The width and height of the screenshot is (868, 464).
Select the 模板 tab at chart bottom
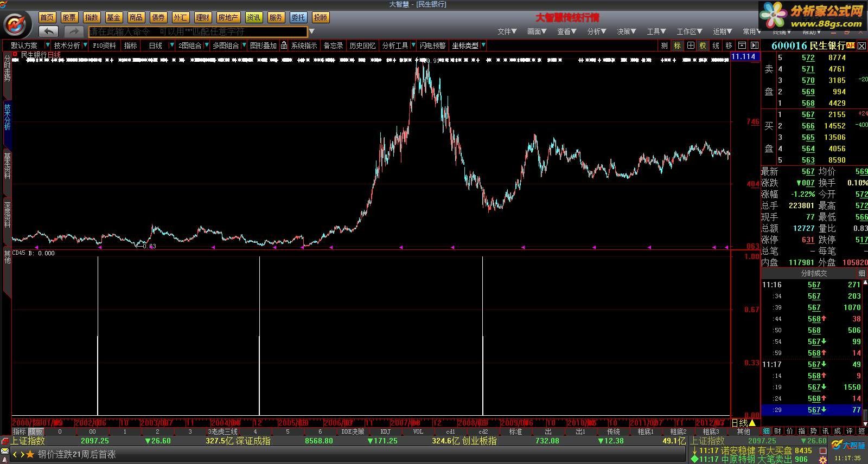(36, 431)
